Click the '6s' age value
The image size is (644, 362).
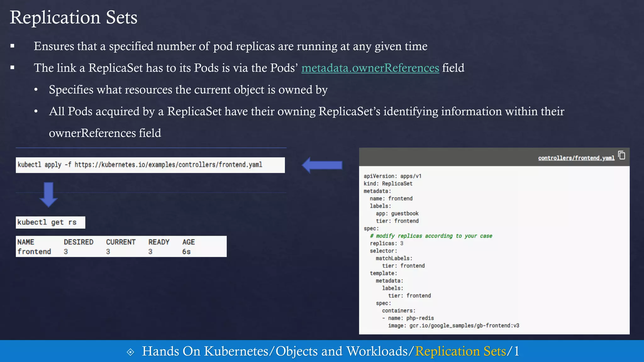click(186, 251)
